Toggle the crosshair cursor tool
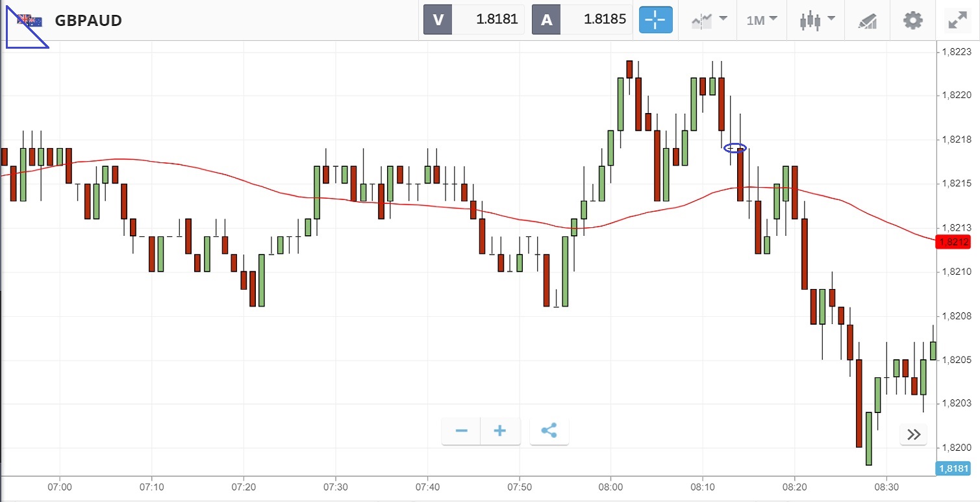Screen dimensions: 980x502 (655, 19)
